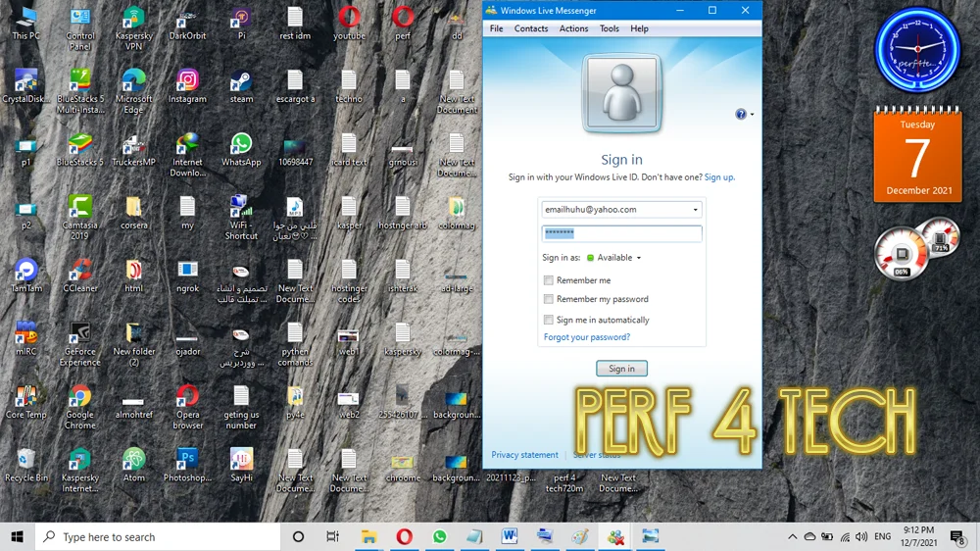Select the Google Chrome desktop icon
The image size is (980, 551).
point(80,407)
